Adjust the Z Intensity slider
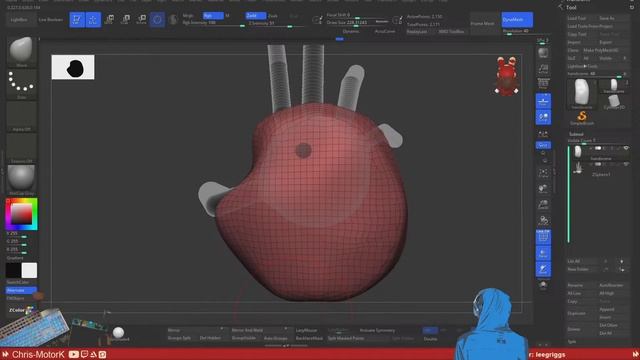The image size is (640, 360). point(276,24)
